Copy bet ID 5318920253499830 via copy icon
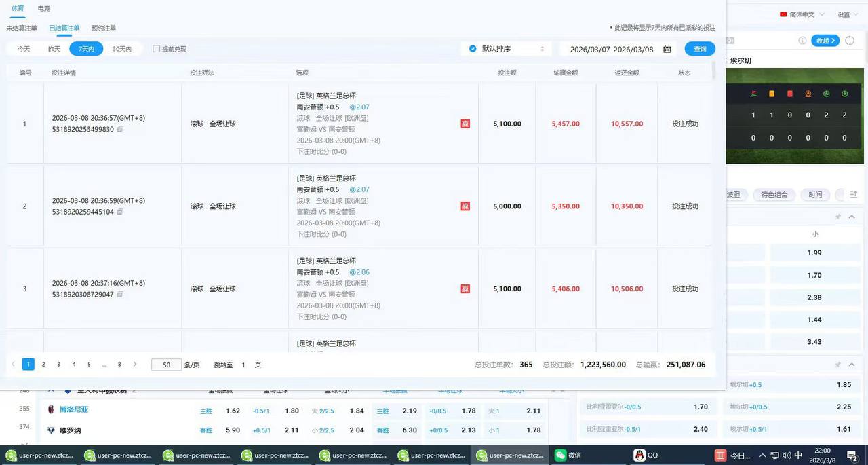Viewport: 868px width, 465px height. point(120,129)
